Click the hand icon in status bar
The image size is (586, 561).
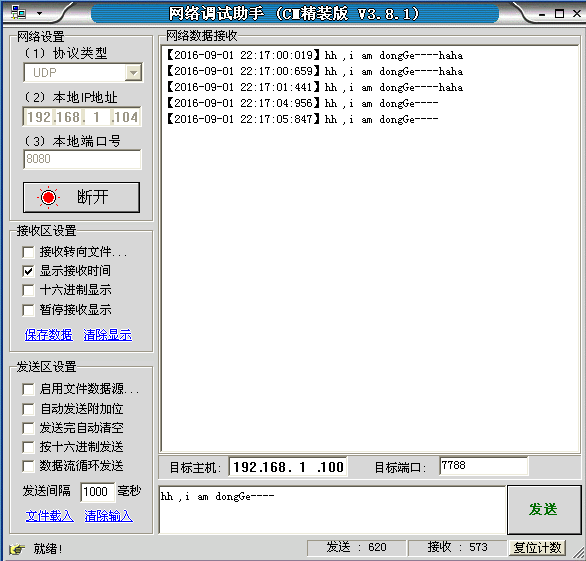tap(17, 549)
